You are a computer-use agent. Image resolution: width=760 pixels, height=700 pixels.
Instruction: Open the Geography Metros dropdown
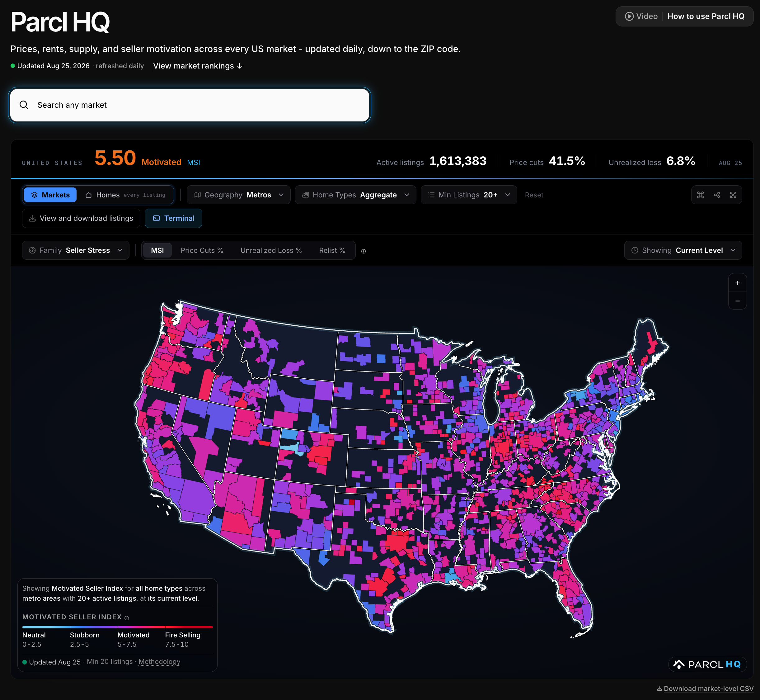pos(238,195)
